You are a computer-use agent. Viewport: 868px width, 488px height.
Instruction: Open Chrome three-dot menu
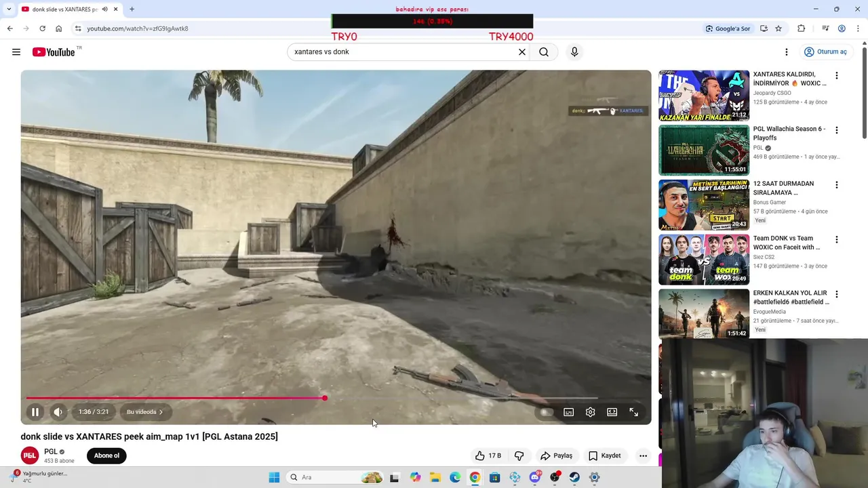tap(857, 28)
